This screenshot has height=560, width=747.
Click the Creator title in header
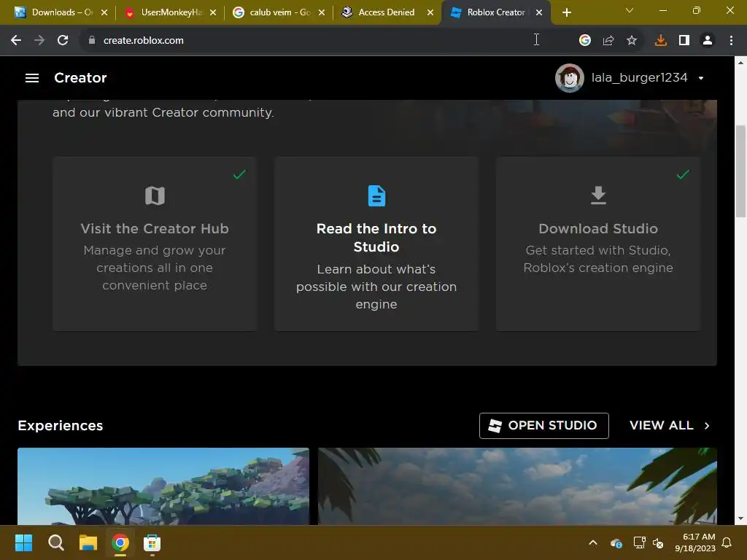coord(80,77)
